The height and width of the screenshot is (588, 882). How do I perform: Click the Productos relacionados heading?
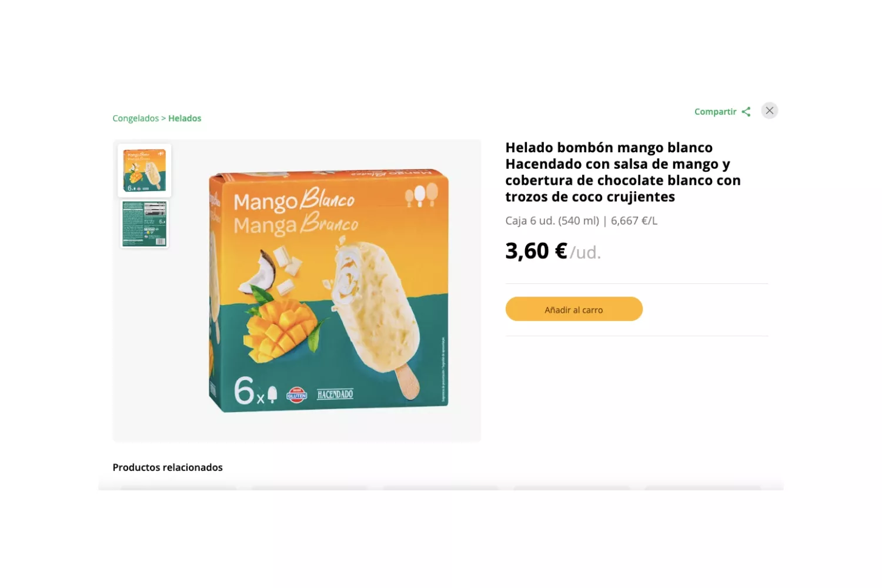pyautogui.click(x=168, y=467)
